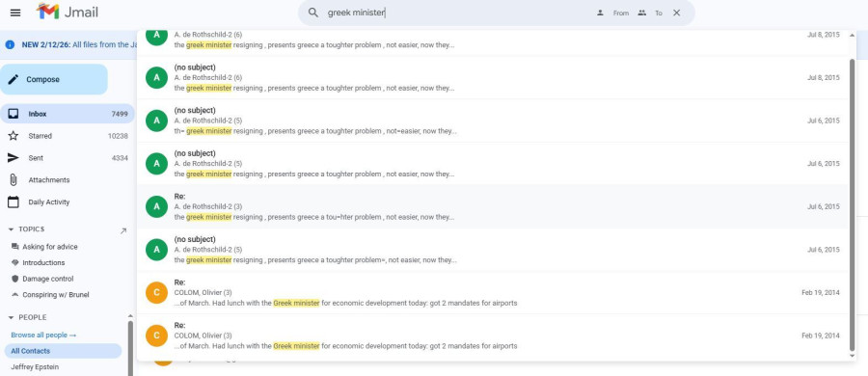This screenshot has height=376, width=868.
Task: Click in the search field text
Action: (x=357, y=13)
